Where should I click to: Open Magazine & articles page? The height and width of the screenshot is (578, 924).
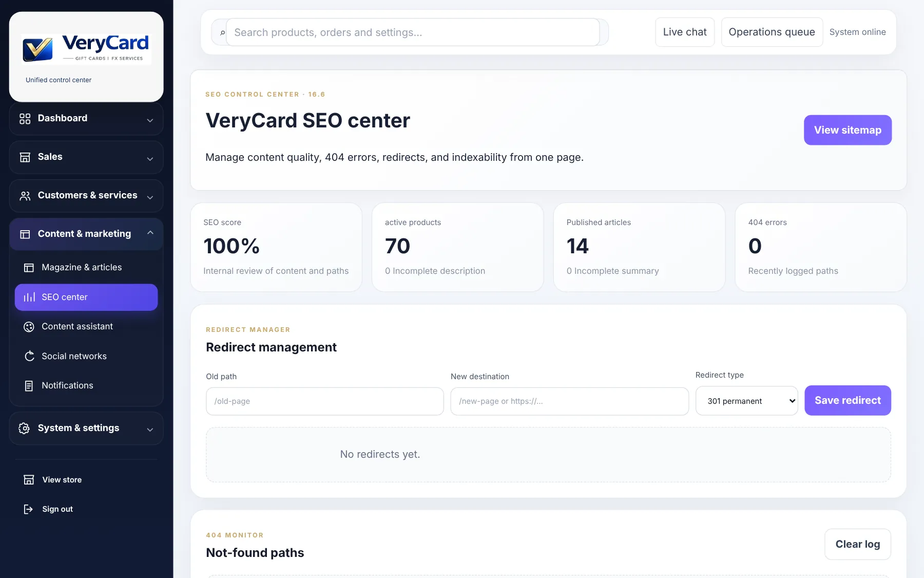86,268
